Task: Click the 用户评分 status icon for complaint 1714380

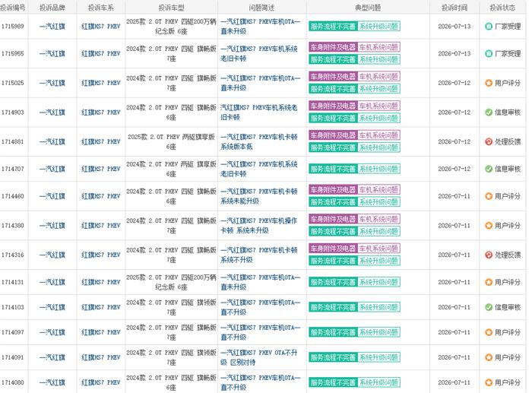Action: pos(489,226)
